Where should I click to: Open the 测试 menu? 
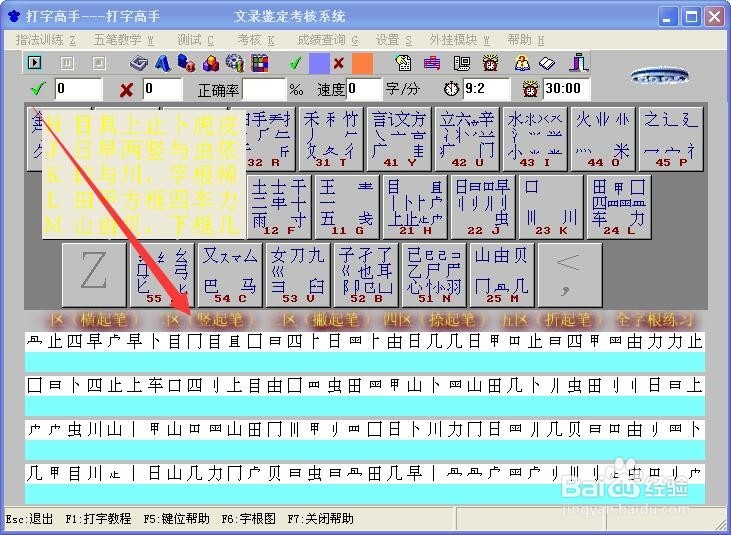pyautogui.click(x=195, y=40)
